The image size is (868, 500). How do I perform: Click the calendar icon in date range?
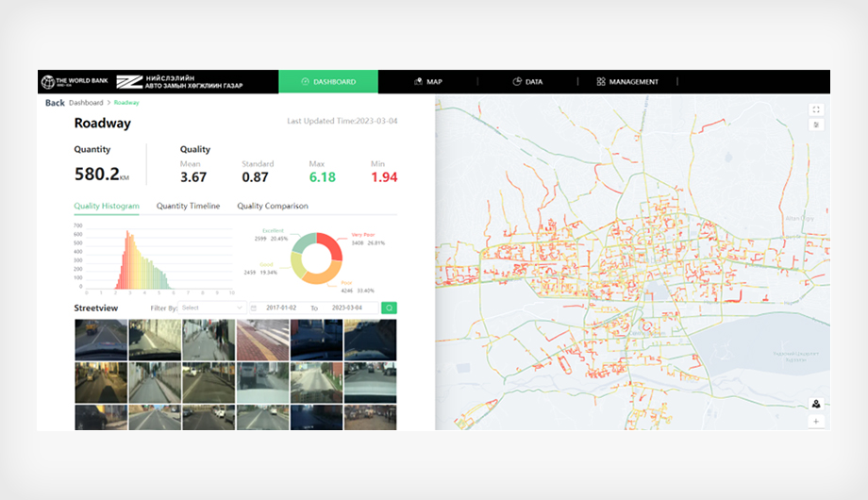coord(255,308)
